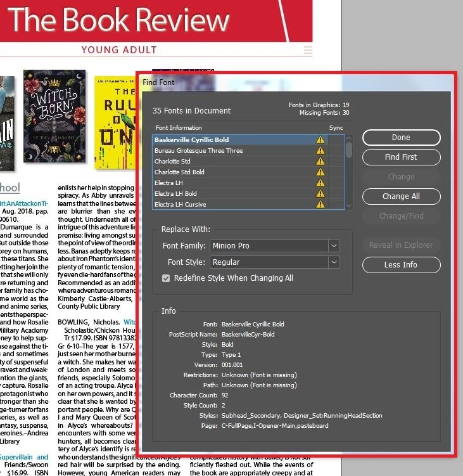Click Fonts in Graphics: 19 text
The width and height of the screenshot is (463, 476).
319,105
